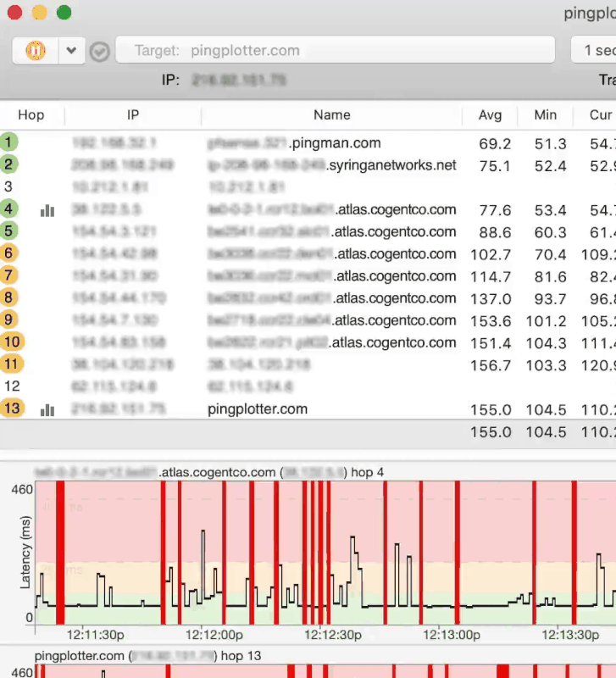Screen dimensions: 616x678
Task: Click Avg value 75.1 in hop 2 row
Action: click(495, 166)
